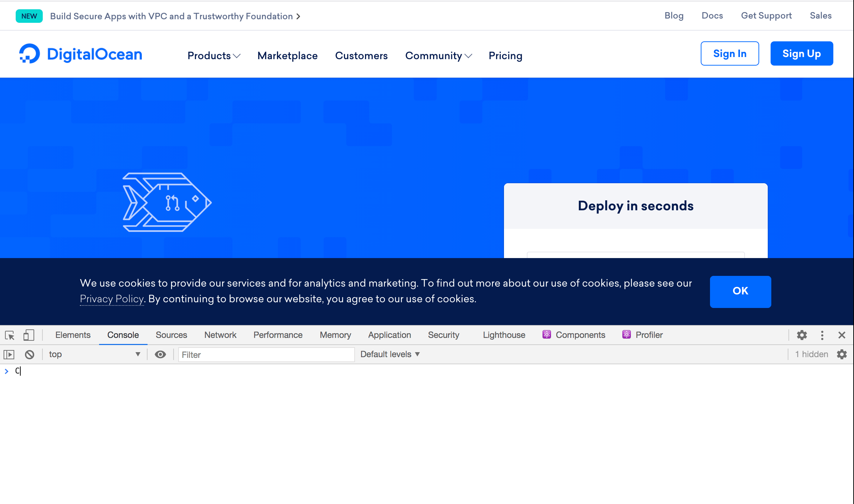Screen dimensions: 854x504
Task: Accept cookies with the OK button
Action: pyautogui.click(x=740, y=291)
